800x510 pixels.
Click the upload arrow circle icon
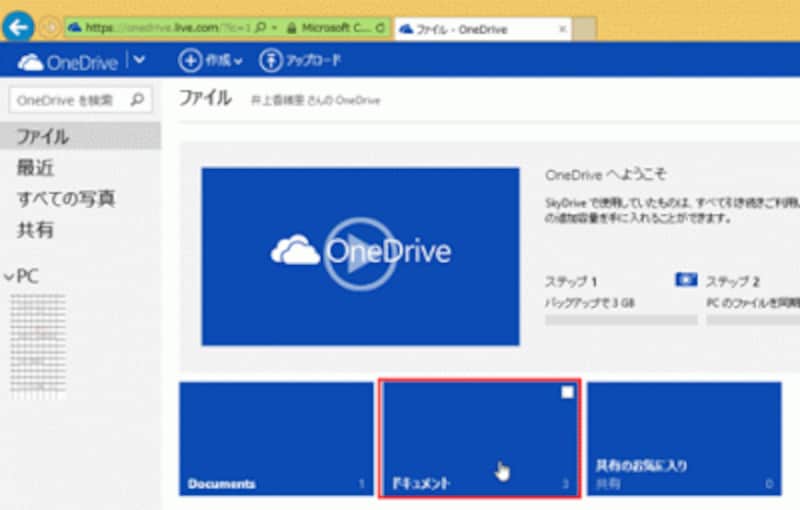[270, 61]
